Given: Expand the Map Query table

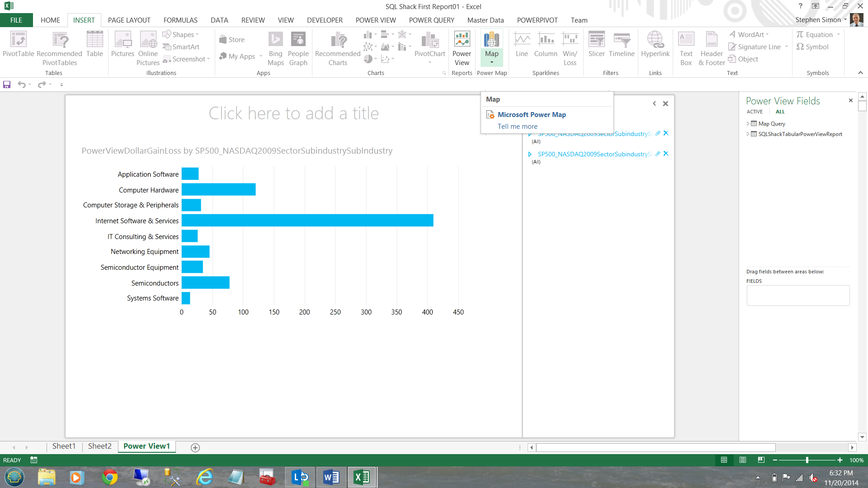Looking at the screenshot, I should click(748, 123).
